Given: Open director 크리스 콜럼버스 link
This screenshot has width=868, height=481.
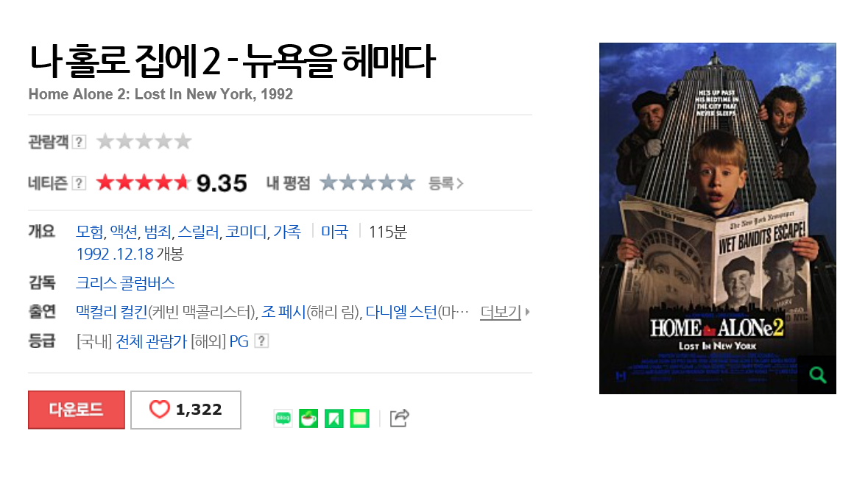Looking at the screenshot, I should tap(125, 283).
